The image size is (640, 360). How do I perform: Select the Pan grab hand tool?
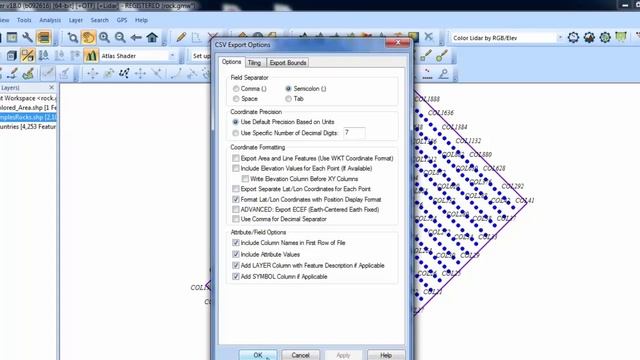[88, 38]
